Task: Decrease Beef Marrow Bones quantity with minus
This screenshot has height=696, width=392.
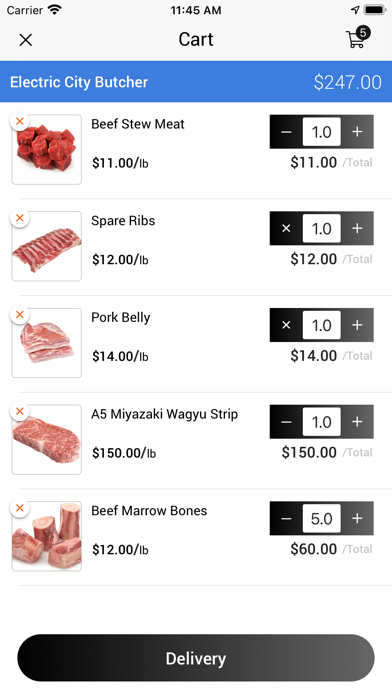Action: (x=286, y=518)
